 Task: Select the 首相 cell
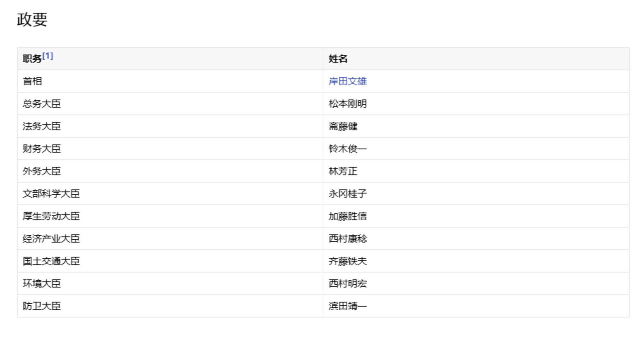170,81
